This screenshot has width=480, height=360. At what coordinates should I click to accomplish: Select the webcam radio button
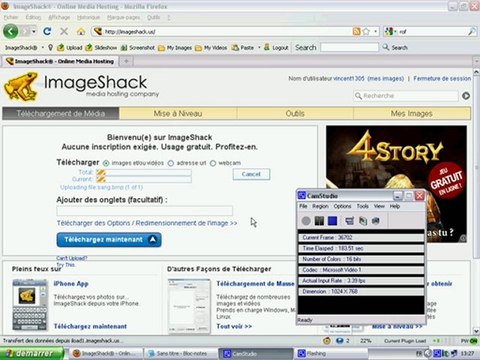213,163
